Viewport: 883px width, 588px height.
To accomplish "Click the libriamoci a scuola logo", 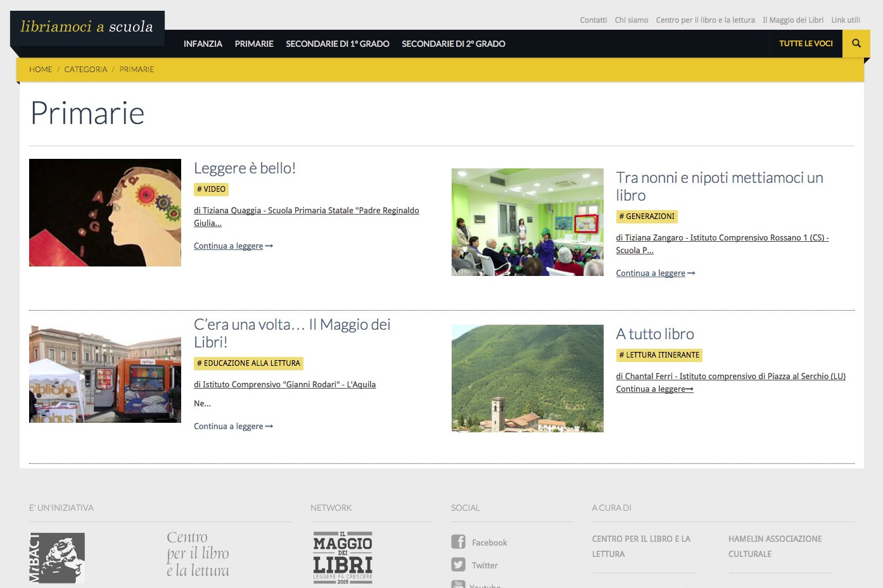I will point(87,27).
